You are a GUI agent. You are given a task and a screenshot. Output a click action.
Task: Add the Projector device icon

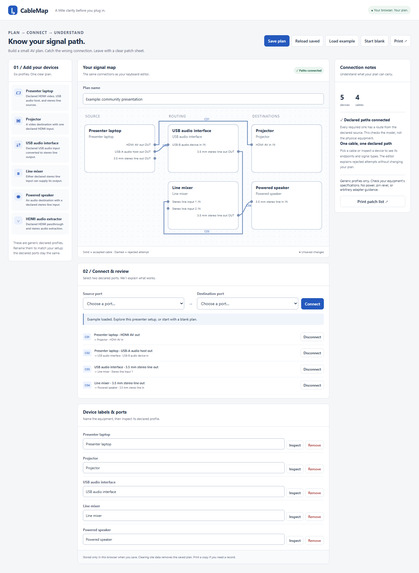18,121
